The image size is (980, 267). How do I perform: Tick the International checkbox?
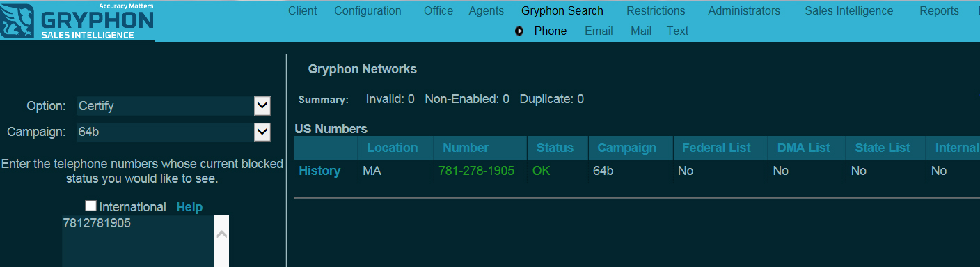click(90, 206)
